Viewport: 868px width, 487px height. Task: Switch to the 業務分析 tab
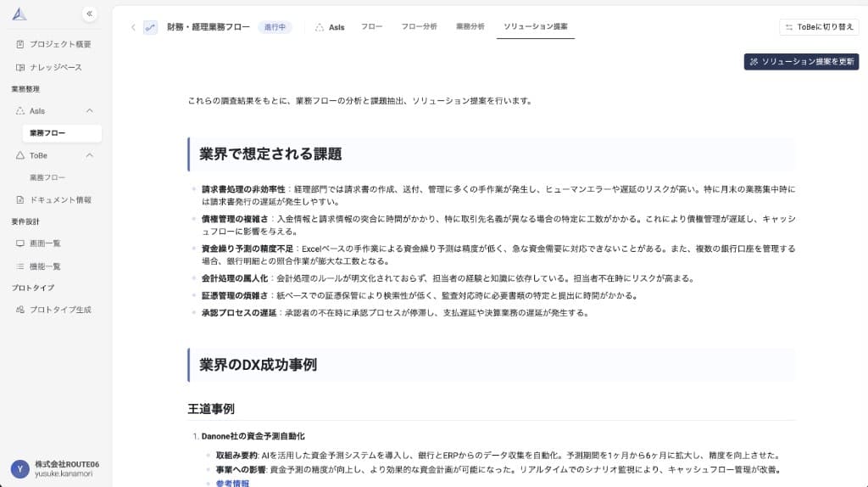point(470,26)
